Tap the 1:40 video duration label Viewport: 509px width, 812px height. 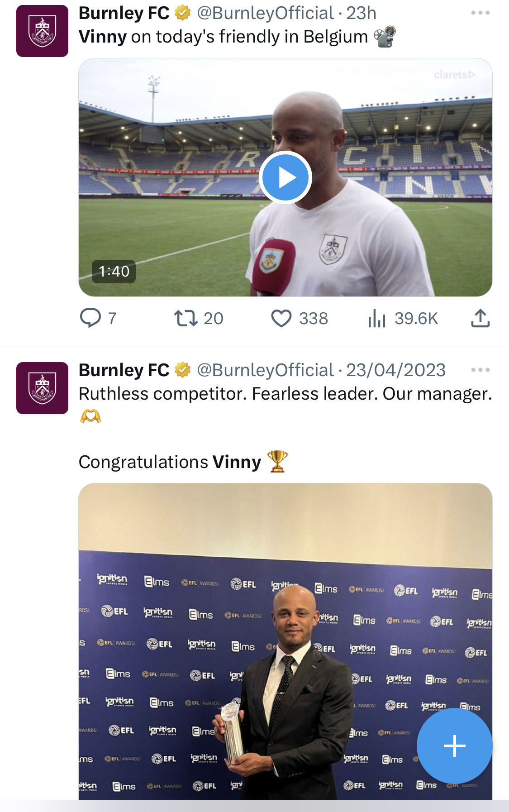(114, 271)
